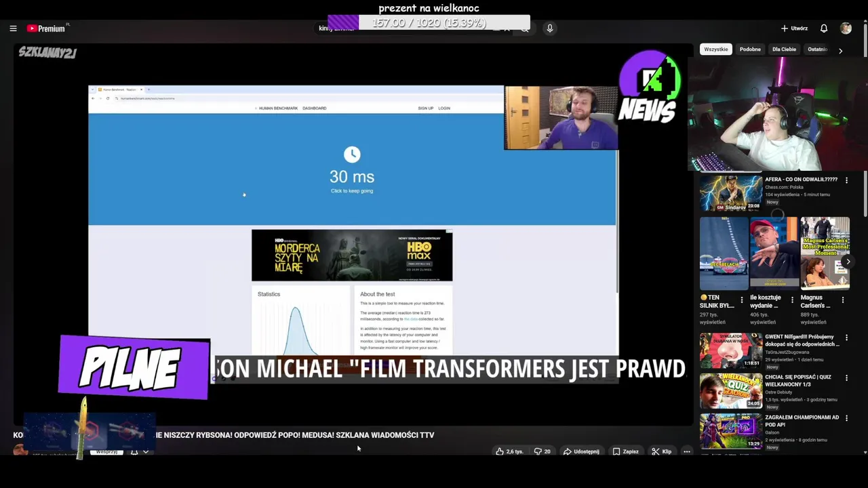Click the TaGraJestZbugowana channel name
This screenshot has width=868, height=488.
pyautogui.click(x=787, y=352)
